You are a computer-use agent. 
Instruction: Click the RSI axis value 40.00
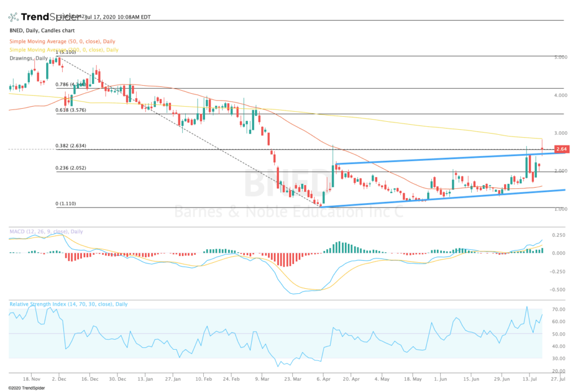(x=558, y=346)
